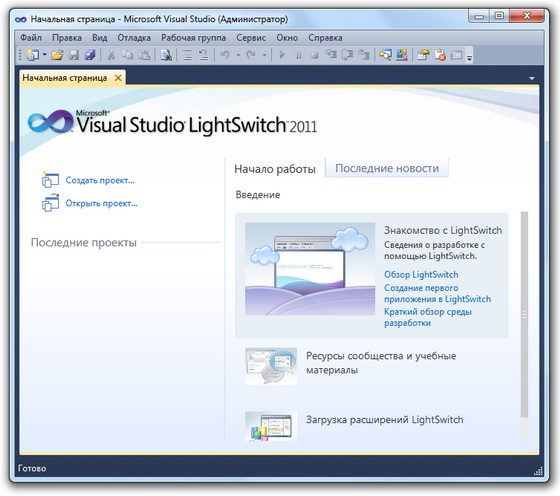Click the extensions download thumbnail
This screenshot has height=496, width=560.
[x=271, y=426]
